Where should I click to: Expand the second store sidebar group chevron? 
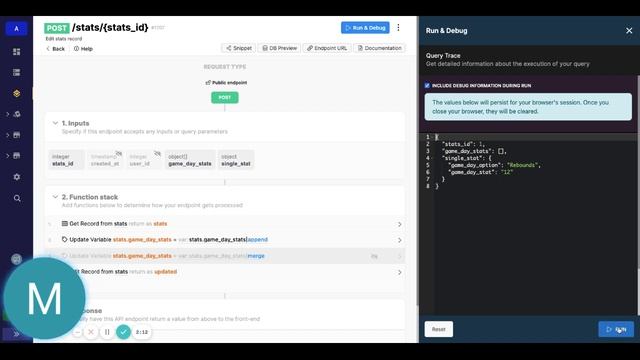[x=7, y=156]
